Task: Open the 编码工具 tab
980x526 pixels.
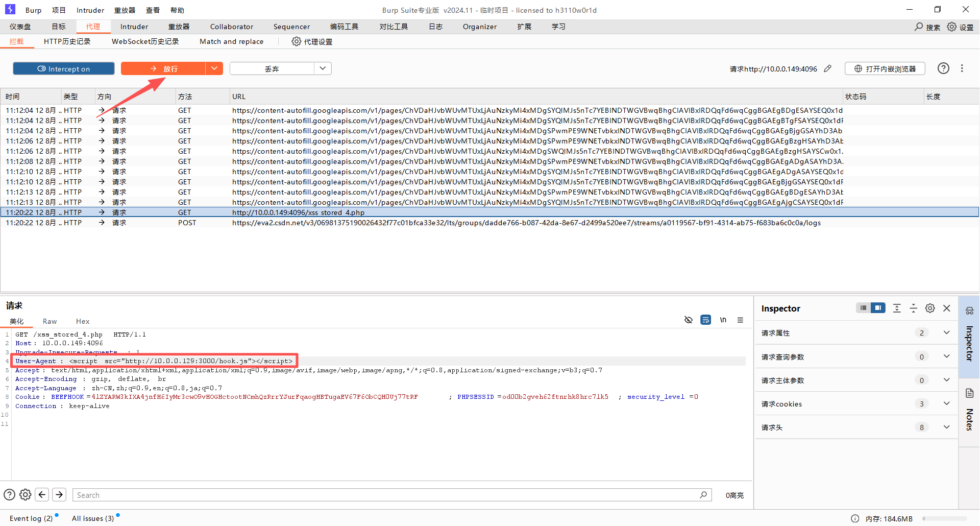Action: (x=344, y=27)
